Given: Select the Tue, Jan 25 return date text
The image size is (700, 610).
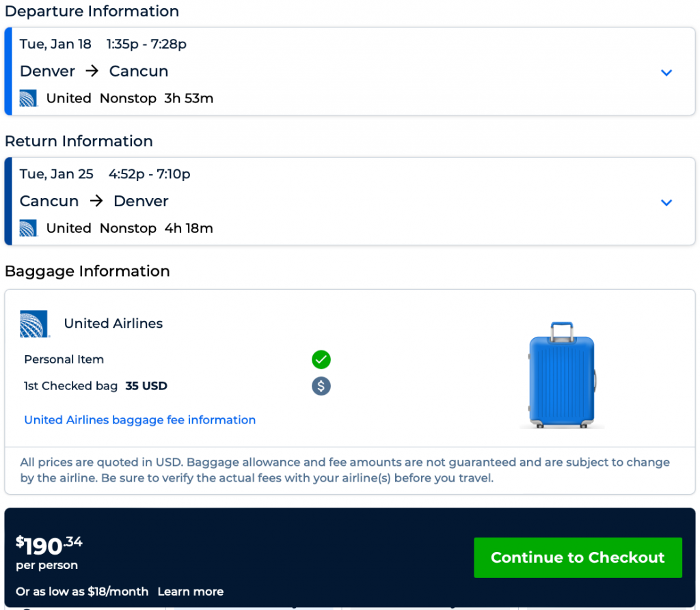Looking at the screenshot, I should tap(57, 174).
